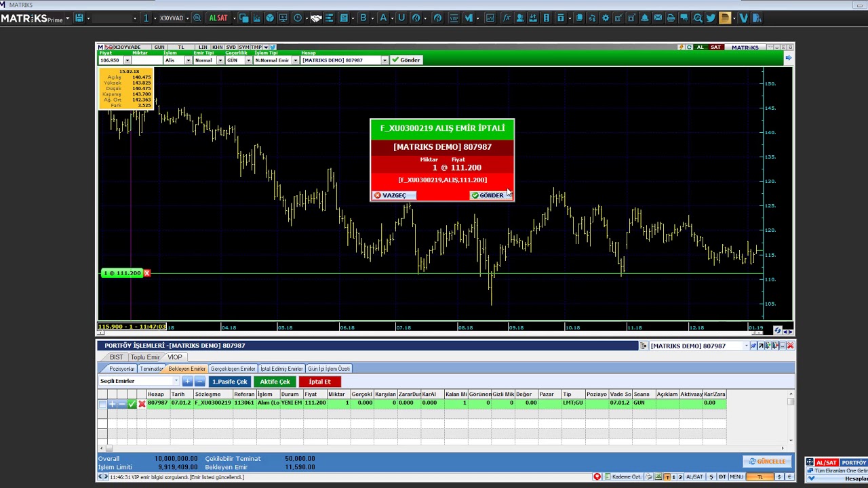Click the Miktar quantity input field
Image resolution: width=868 pixels, height=488 pixels.
(x=147, y=60)
